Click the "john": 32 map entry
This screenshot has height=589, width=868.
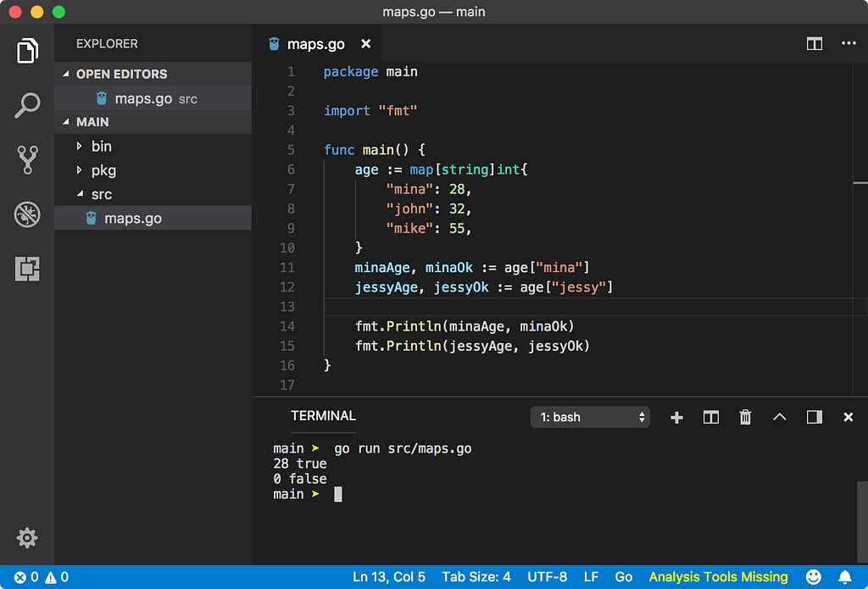428,208
